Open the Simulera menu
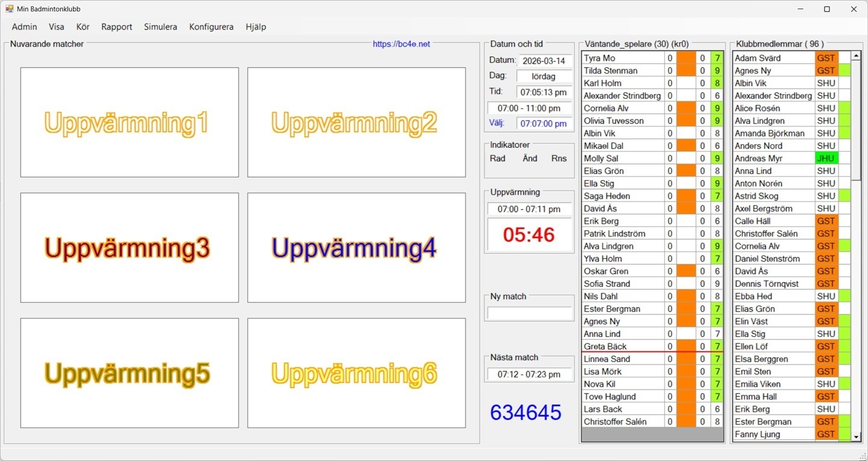This screenshot has height=461, width=868. click(160, 27)
